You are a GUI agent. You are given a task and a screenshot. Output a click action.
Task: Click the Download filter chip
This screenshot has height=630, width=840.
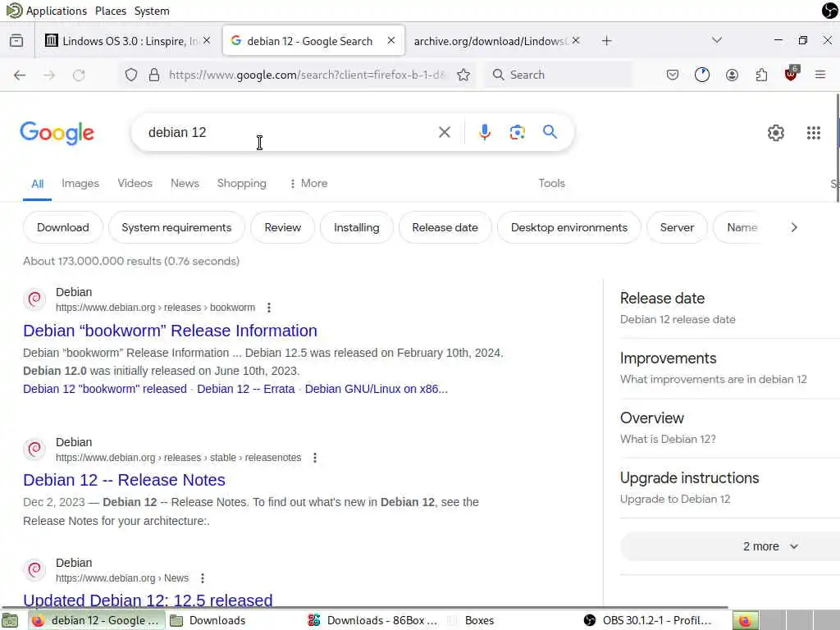point(62,227)
